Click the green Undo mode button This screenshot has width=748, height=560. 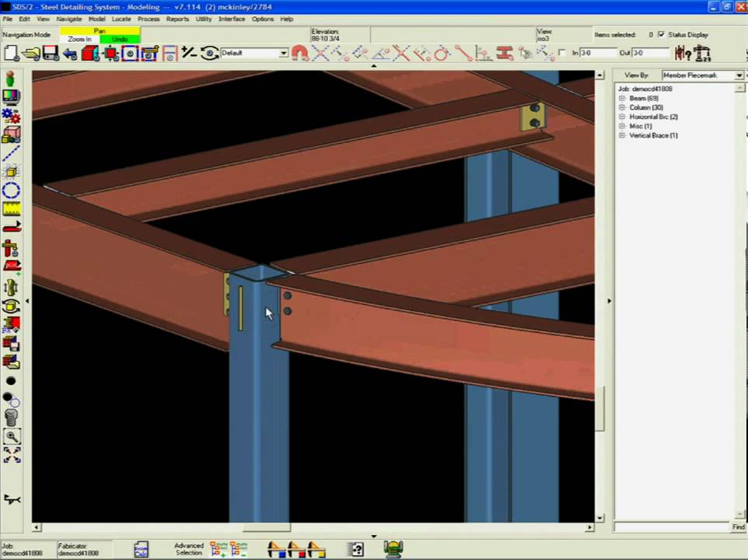(x=120, y=39)
